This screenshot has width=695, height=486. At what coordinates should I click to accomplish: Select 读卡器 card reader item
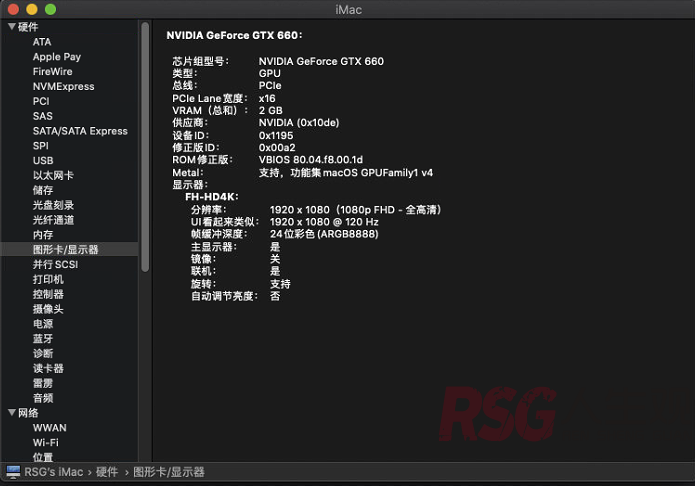[48, 368]
